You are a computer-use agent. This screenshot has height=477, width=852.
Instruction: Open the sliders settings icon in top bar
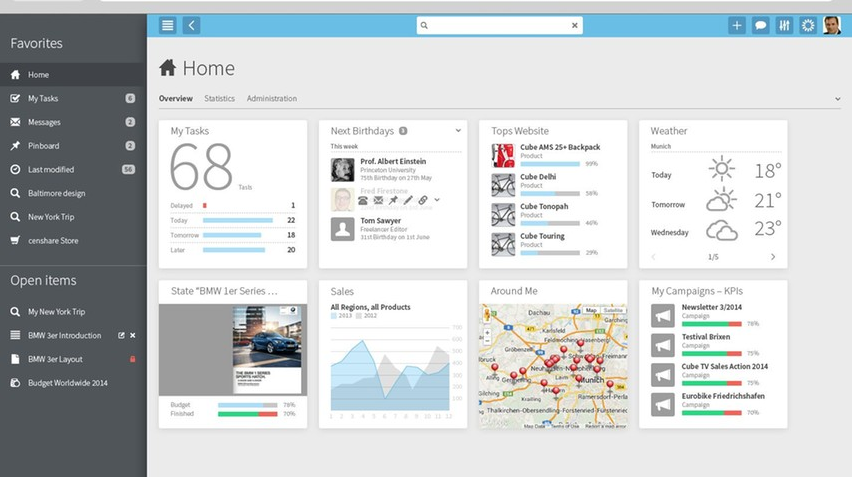pos(784,25)
